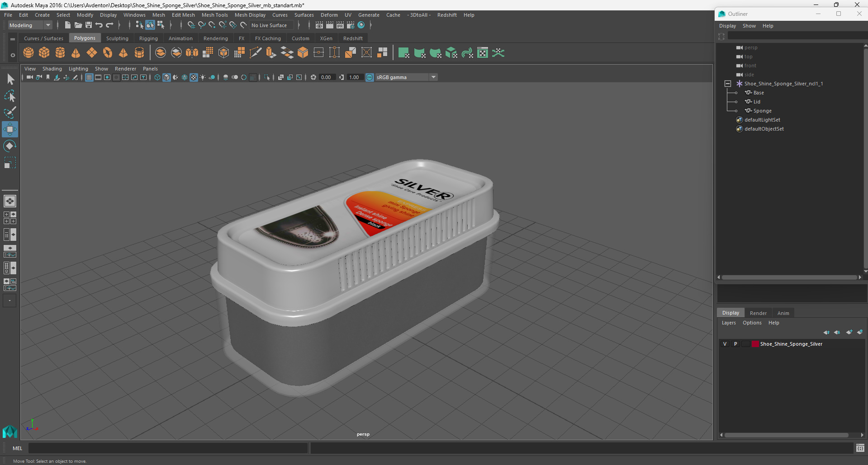The height and width of the screenshot is (465, 868).
Task: Click the MEL language label
Action: [x=17, y=448]
